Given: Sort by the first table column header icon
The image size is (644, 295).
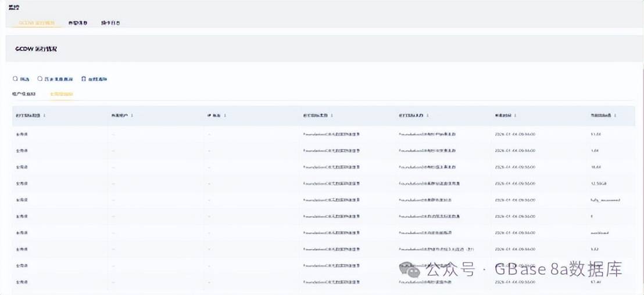Looking at the screenshot, I should pos(44,116).
